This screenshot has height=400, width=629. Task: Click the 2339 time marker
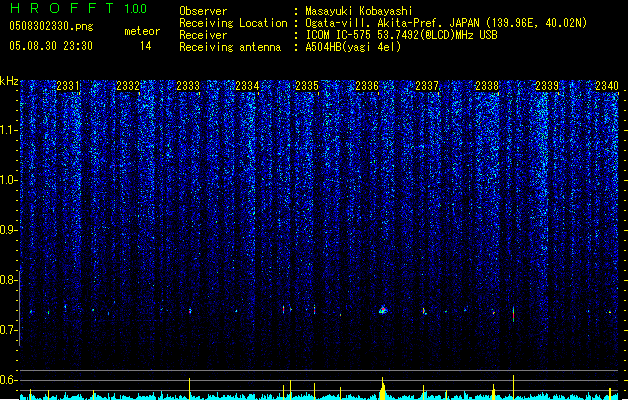pos(547,86)
